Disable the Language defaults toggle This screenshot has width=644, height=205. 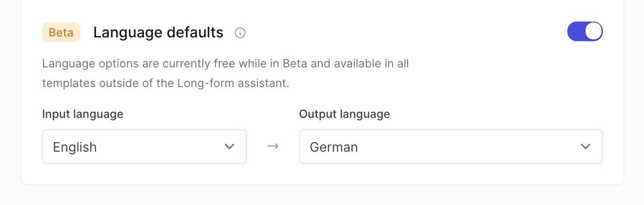pos(585,32)
